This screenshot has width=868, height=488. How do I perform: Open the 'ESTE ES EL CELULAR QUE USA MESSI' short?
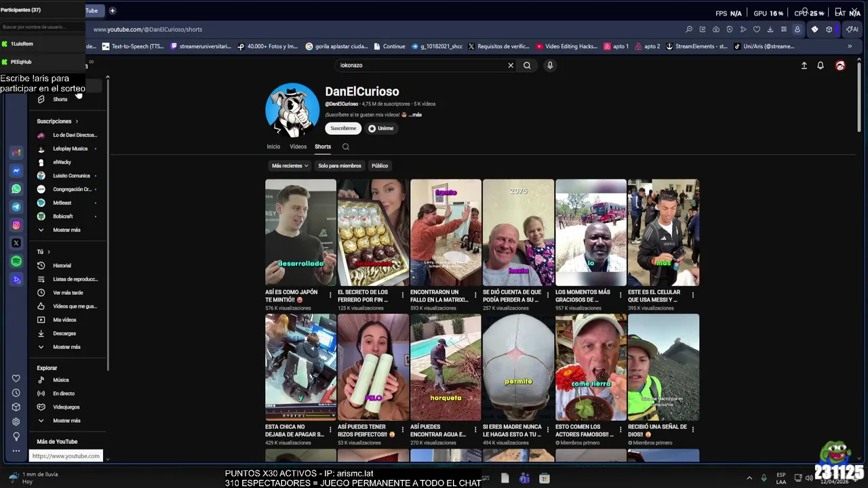click(663, 232)
